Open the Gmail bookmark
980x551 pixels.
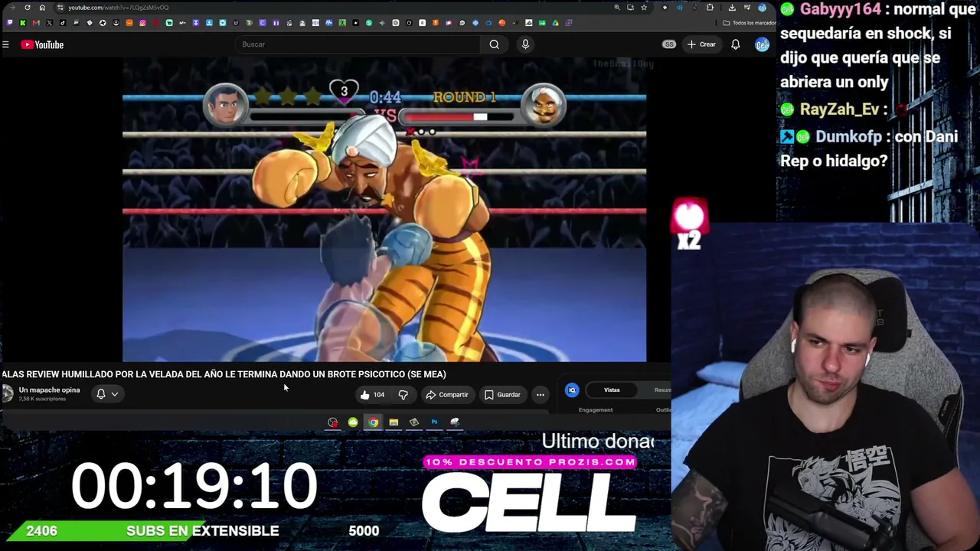point(36,23)
